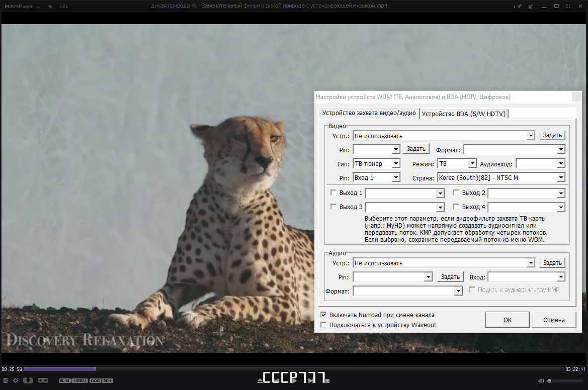Screen dimensions: 588x390
Task: Click the video seek progress bar
Action: point(293,369)
